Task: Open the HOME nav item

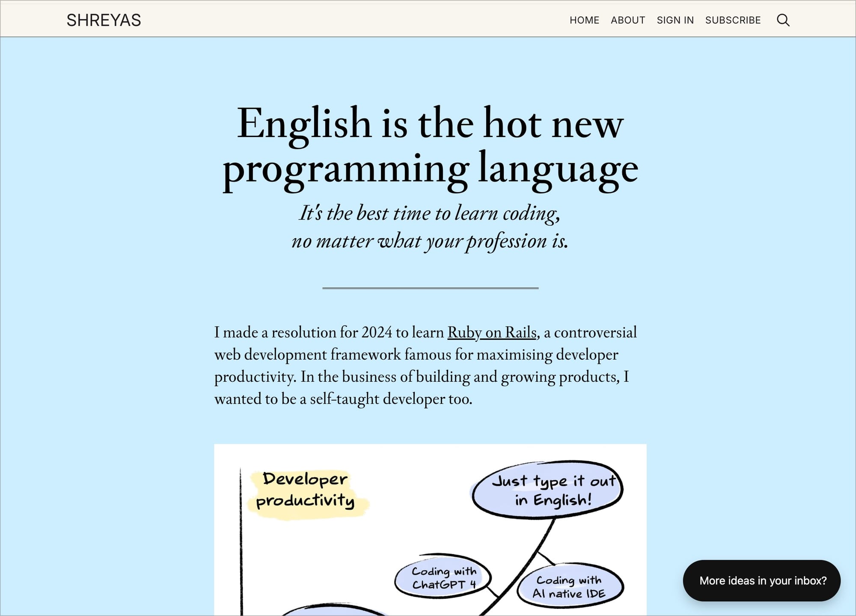Action: click(x=584, y=20)
